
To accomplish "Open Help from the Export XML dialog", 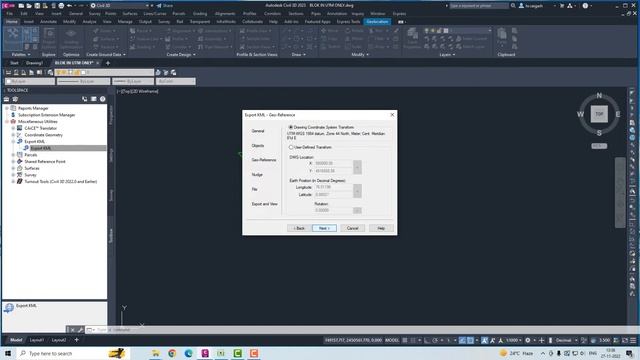I will tap(381, 228).
